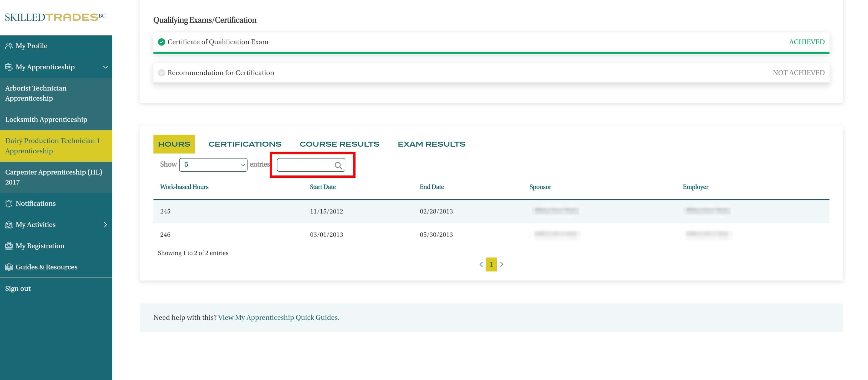Open the Show entries dropdown

click(213, 165)
